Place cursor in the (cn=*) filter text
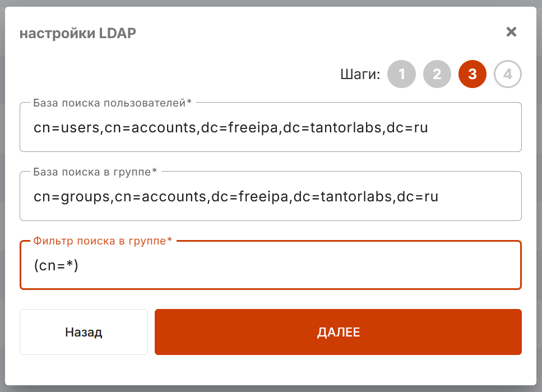Image resolution: width=542 pixels, height=392 pixels. [56, 265]
